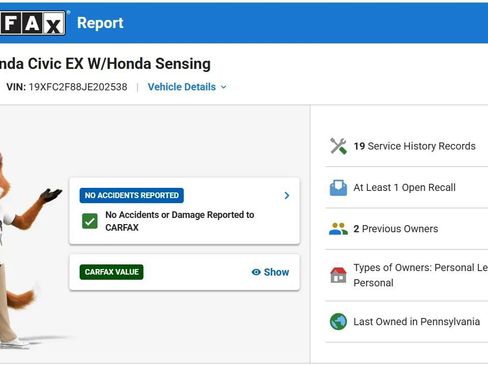Screen dimensions: 488x366
Task: Click the globe last owned icon
Action: [x=338, y=322]
